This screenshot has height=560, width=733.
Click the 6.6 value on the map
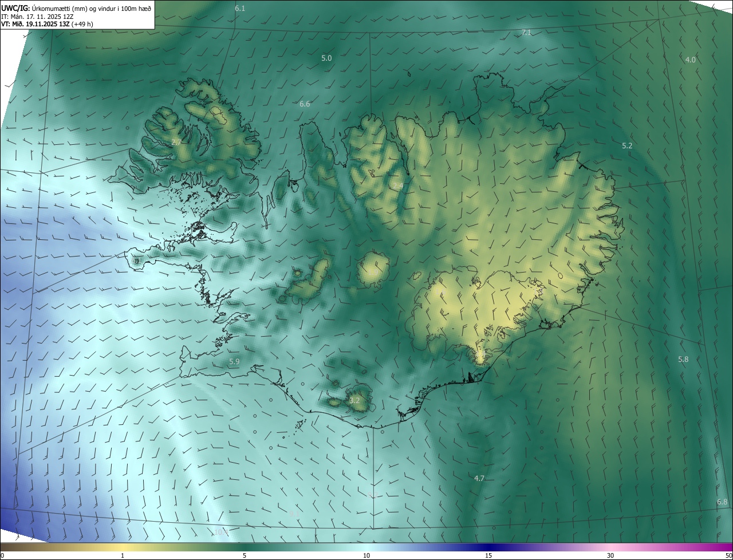click(305, 104)
